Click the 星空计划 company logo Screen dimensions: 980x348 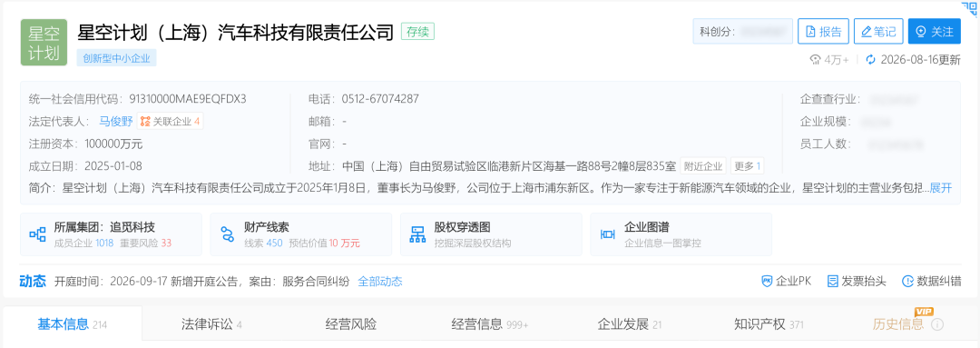(44, 43)
